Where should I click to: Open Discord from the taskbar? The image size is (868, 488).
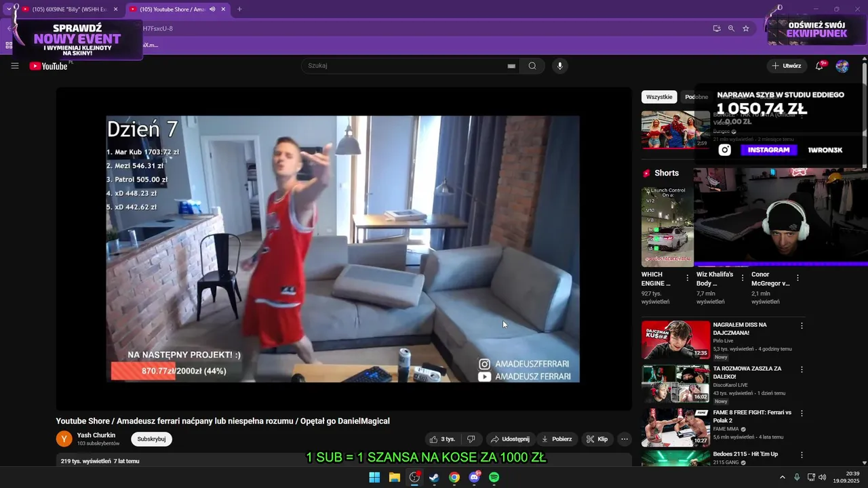point(474,477)
